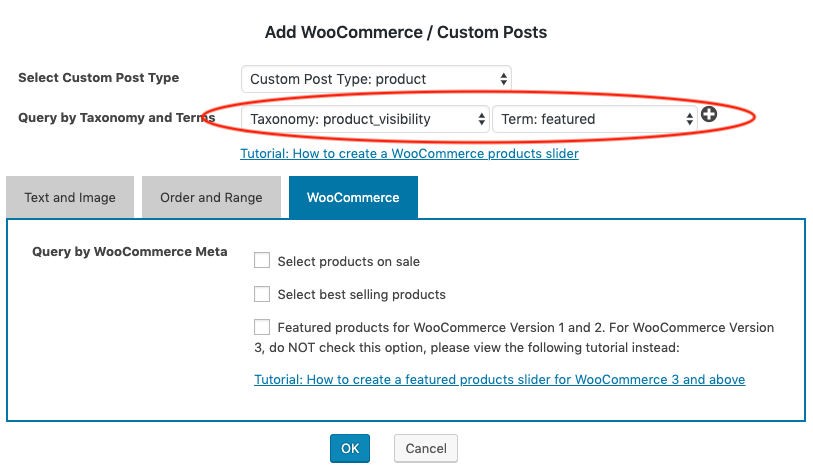This screenshot has height=474, width=813.
Task: Follow the featured products slider tutorial link
Action: (499, 380)
